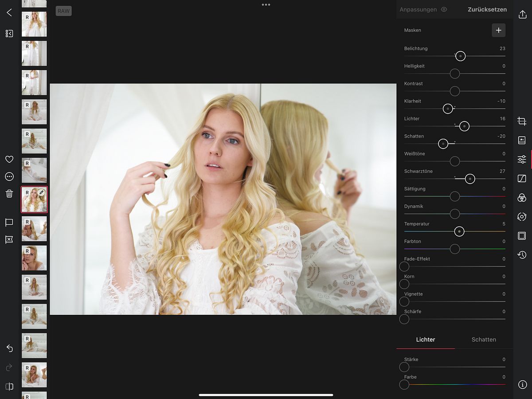Click the Kontrast slider handle

coord(455,91)
